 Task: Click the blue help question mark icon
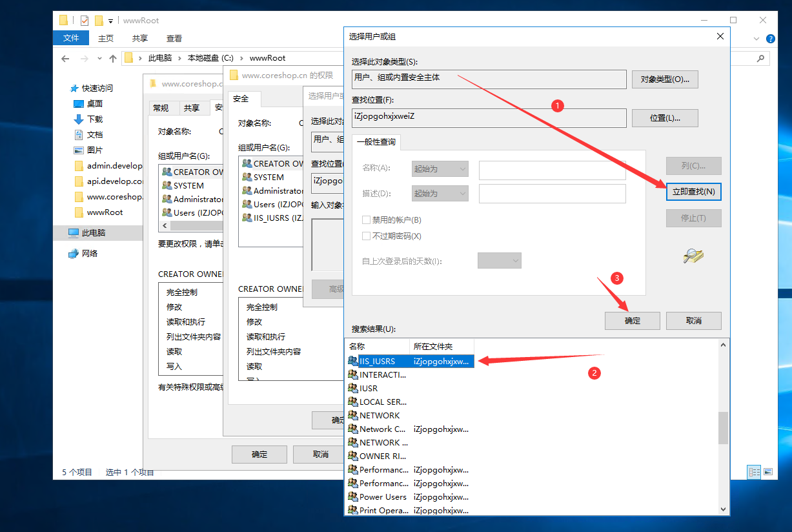click(x=770, y=39)
